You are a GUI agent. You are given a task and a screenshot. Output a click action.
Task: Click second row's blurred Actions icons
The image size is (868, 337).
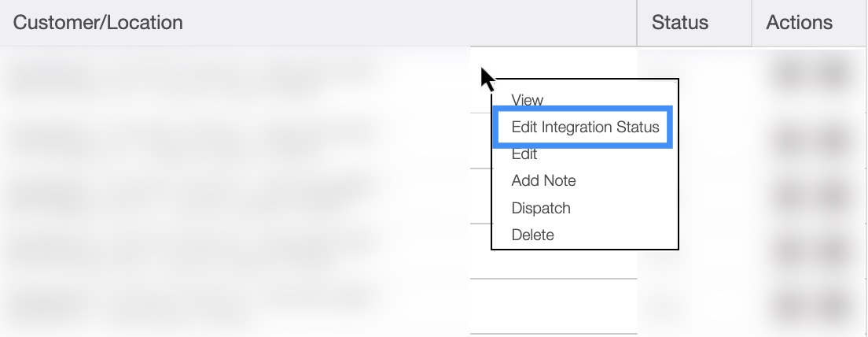[811, 139]
